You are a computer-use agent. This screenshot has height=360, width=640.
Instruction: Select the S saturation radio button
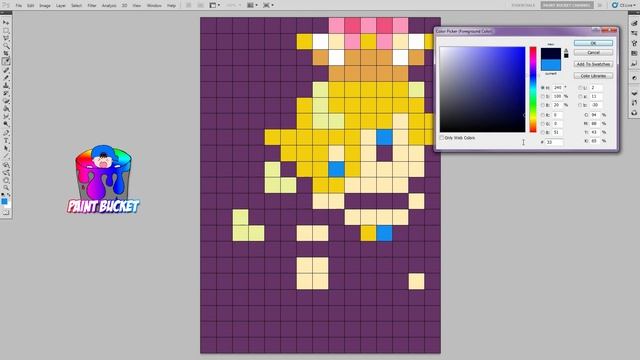pos(542,96)
